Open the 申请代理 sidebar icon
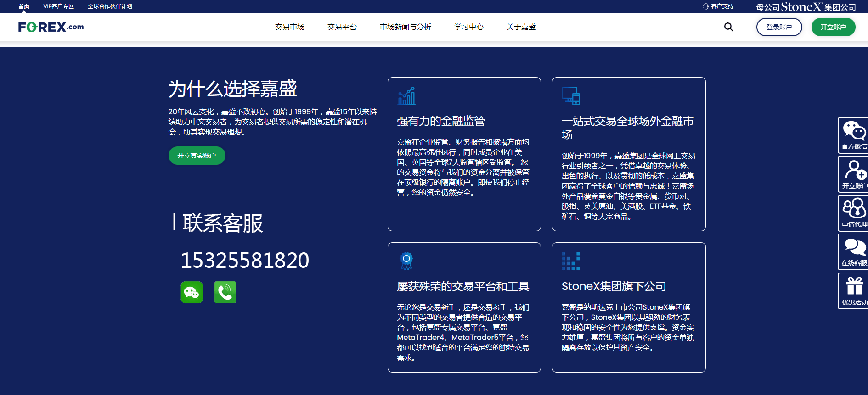 coord(854,213)
